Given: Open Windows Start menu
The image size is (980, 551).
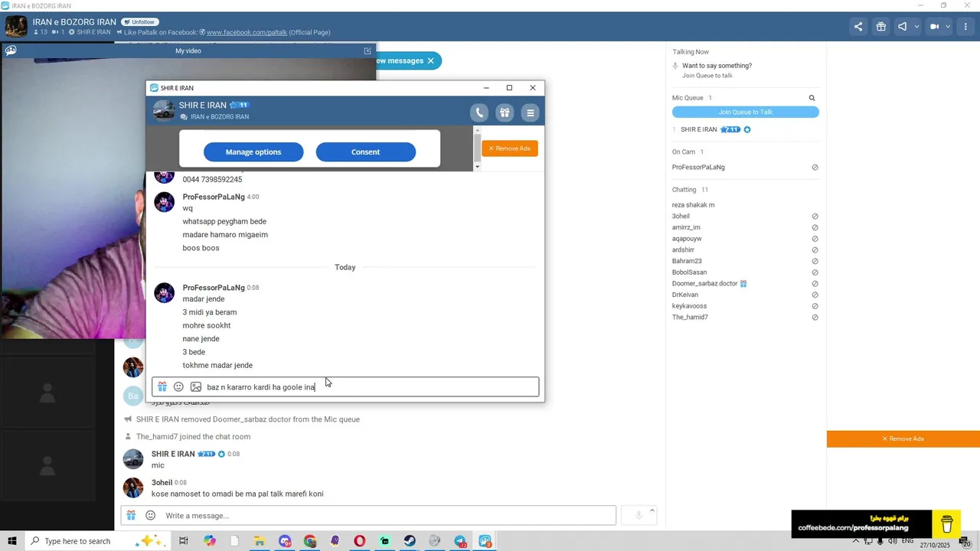Looking at the screenshot, I should pos(11,541).
